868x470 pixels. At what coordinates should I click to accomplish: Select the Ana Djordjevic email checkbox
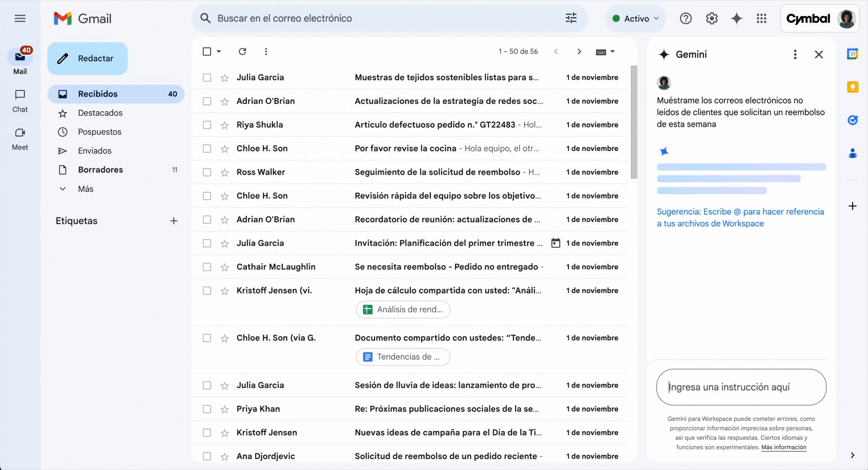pos(207,456)
